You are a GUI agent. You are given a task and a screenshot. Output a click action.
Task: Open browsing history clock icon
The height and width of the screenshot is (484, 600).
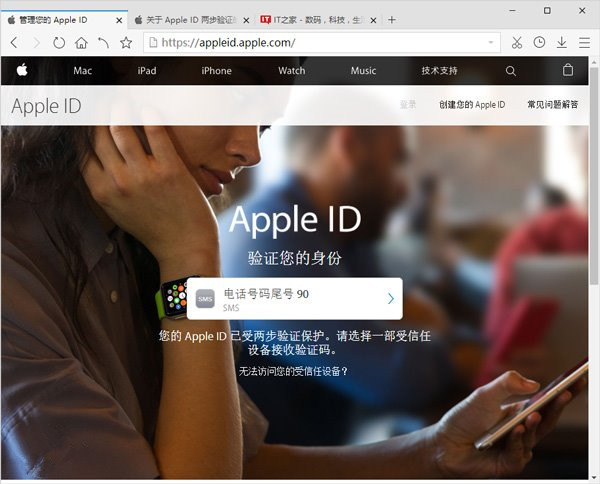point(540,43)
